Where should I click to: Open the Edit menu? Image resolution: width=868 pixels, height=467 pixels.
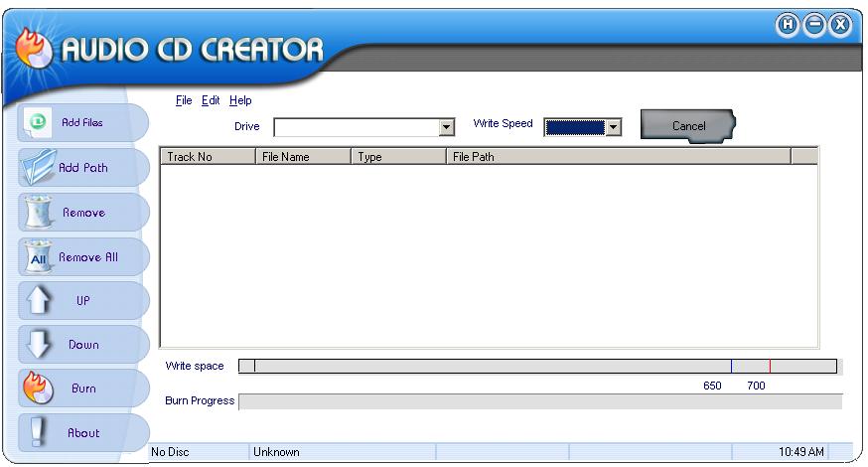[211, 100]
